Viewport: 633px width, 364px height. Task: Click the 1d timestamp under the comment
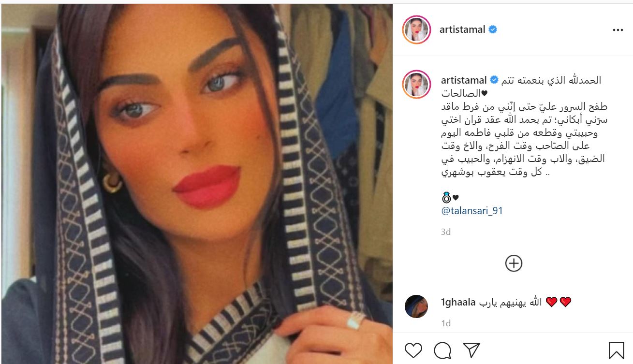pos(446,323)
